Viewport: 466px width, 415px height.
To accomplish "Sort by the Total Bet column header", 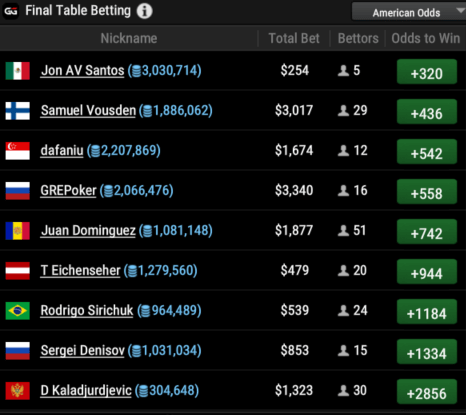I will (x=294, y=38).
